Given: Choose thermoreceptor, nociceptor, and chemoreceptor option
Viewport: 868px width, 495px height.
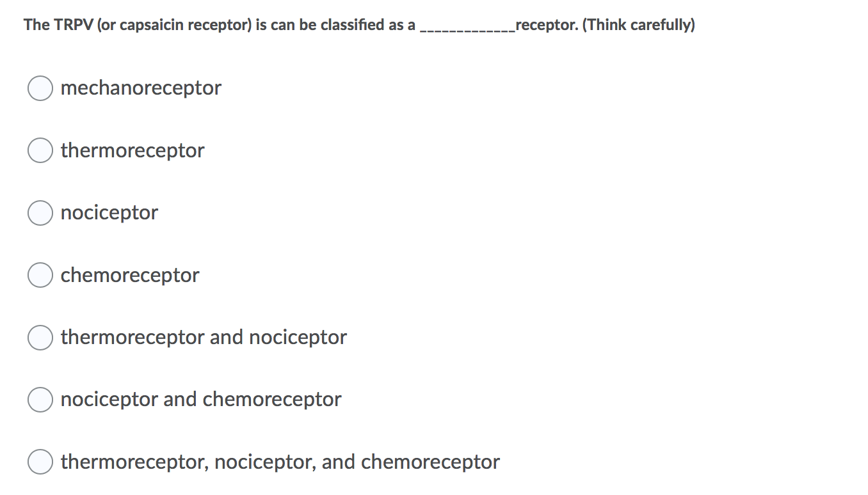Looking at the screenshot, I should (40, 461).
